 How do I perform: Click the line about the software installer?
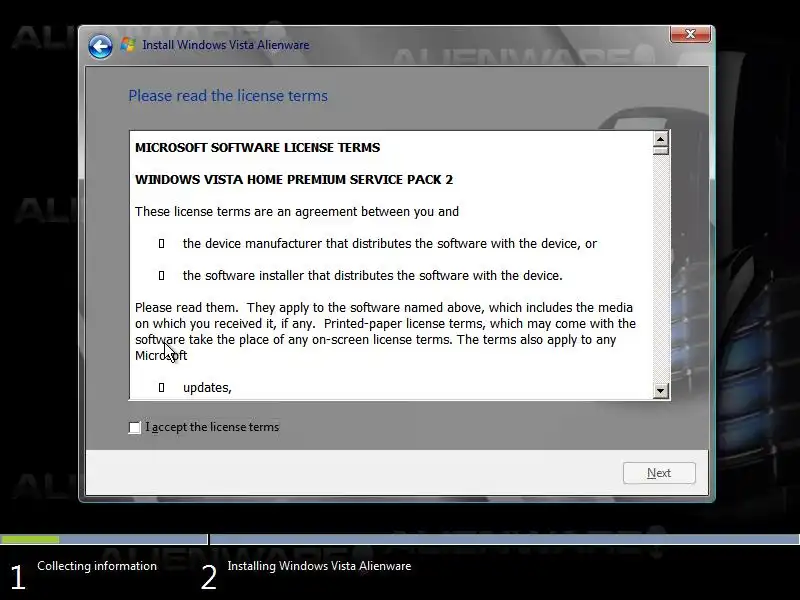coord(372,276)
